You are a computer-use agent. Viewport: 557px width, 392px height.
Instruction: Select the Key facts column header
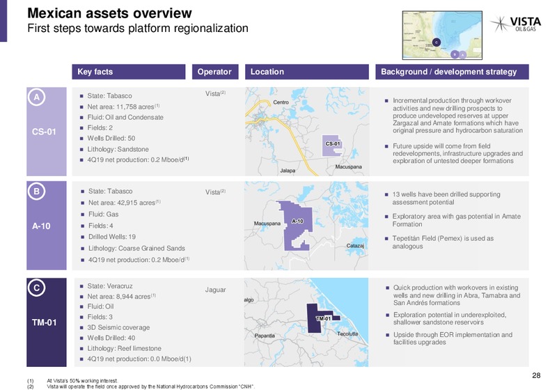click(x=129, y=72)
